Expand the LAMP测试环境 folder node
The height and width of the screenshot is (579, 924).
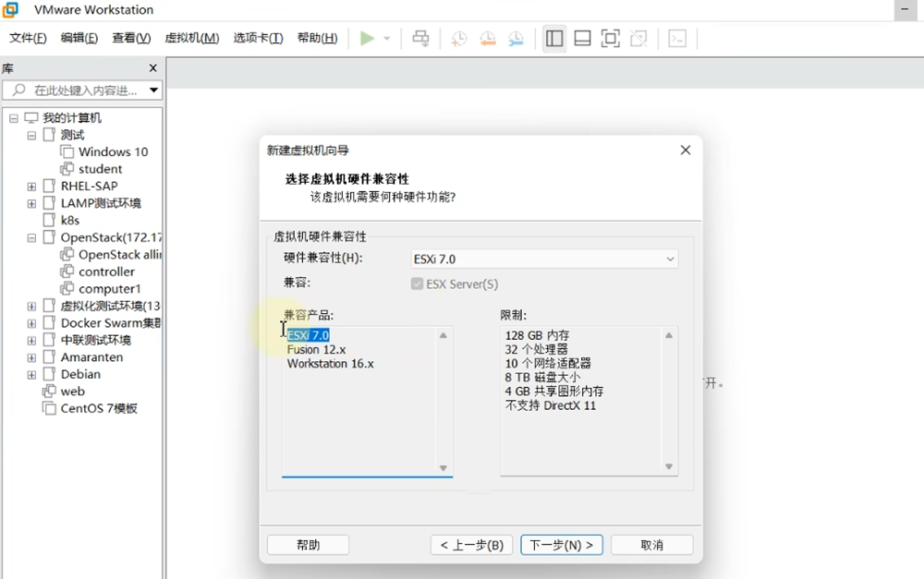(x=31, y=204)
